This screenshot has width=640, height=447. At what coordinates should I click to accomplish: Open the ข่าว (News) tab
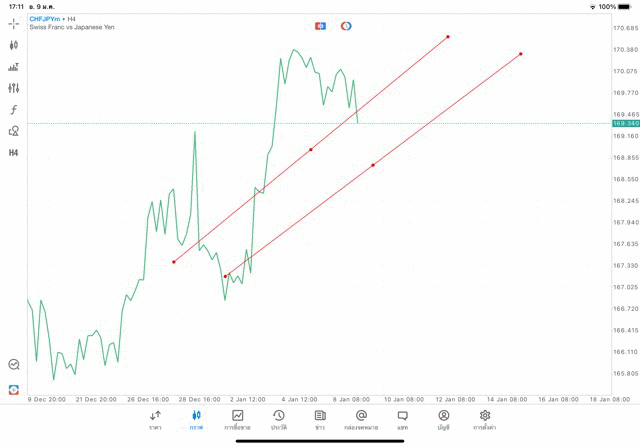(x=320, y=420)
